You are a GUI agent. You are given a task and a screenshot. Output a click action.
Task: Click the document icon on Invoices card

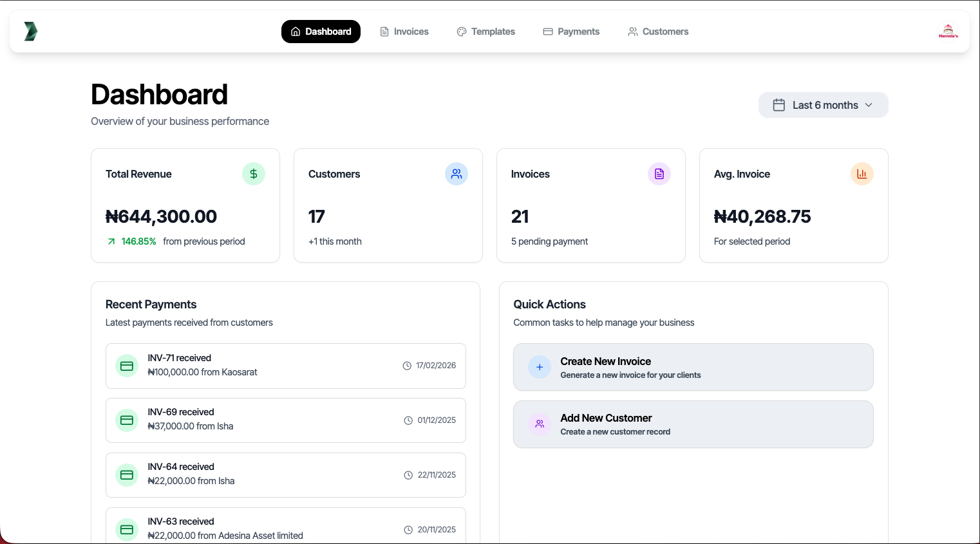point(659,174)
